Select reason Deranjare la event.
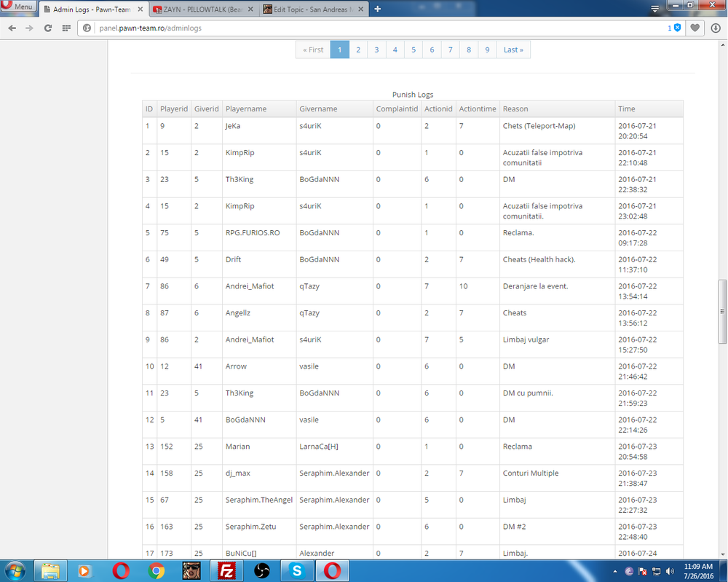Image resolution: width=728 pixels, height=582 pixels. 535,286
